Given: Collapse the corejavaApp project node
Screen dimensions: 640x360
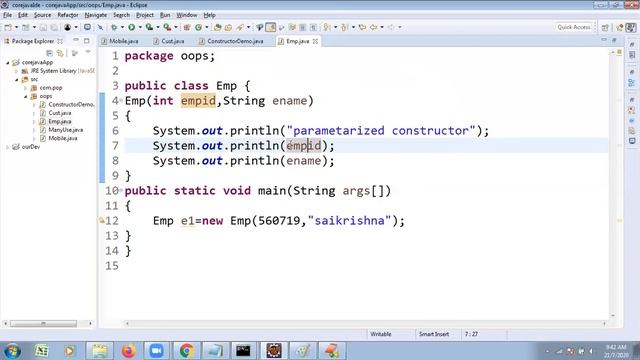Looking at the screenshot, I should pos(8,62).
